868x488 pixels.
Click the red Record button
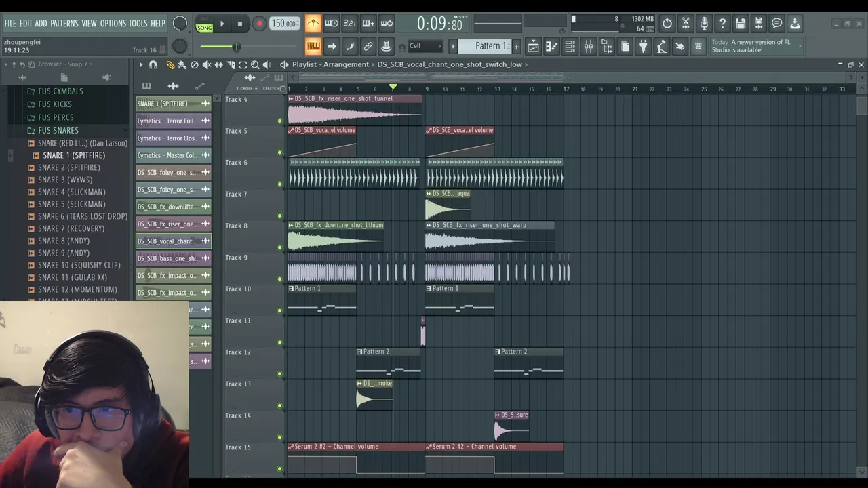(259, 24)
